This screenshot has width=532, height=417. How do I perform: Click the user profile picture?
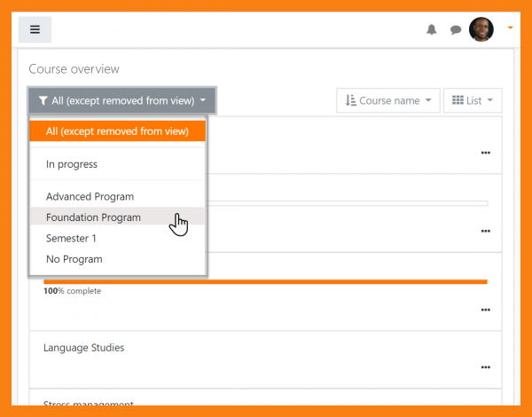[x=481, y=29]
